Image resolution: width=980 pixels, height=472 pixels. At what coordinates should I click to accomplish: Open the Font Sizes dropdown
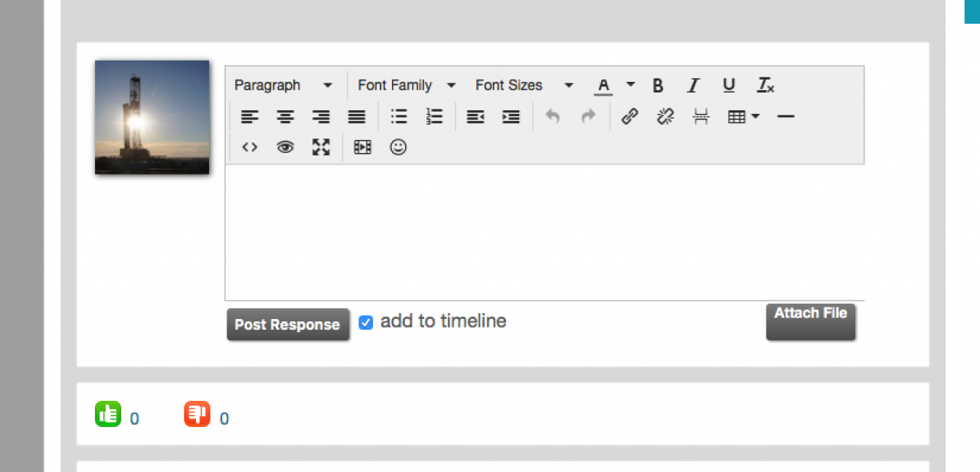(524, 86)
